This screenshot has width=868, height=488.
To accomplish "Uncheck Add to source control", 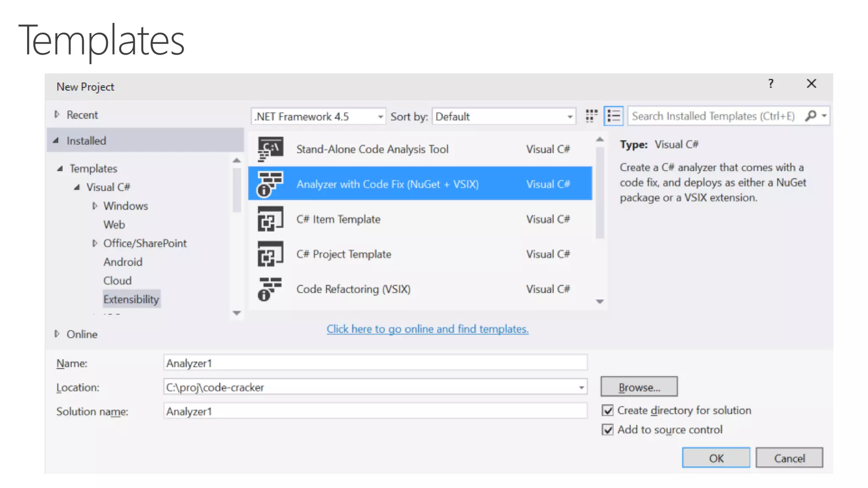I will [x=608, y=430].
